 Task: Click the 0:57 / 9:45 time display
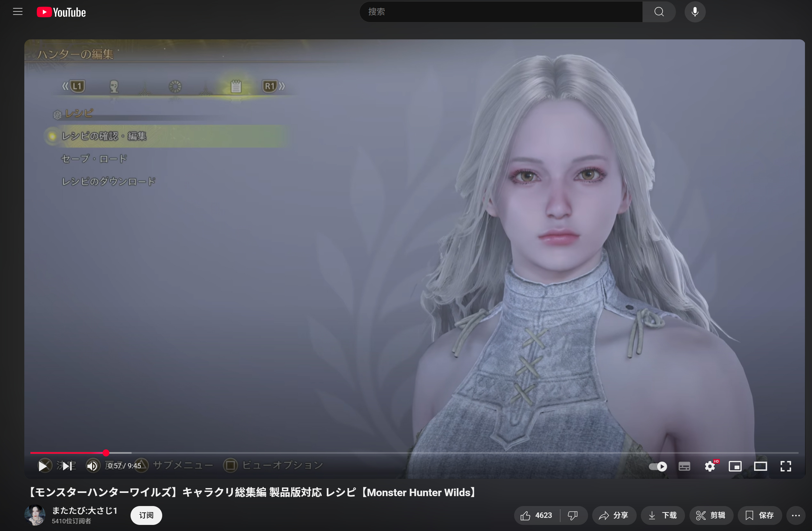124,466
